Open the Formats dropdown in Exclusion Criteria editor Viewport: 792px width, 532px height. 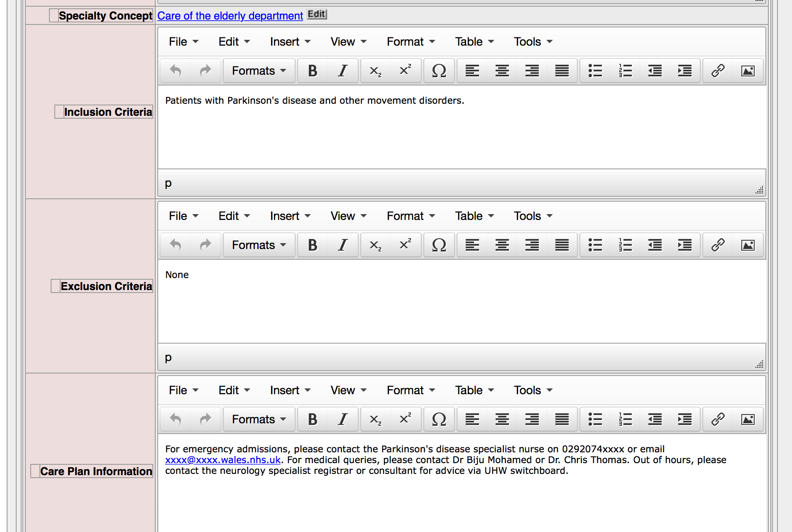point(259,245)
